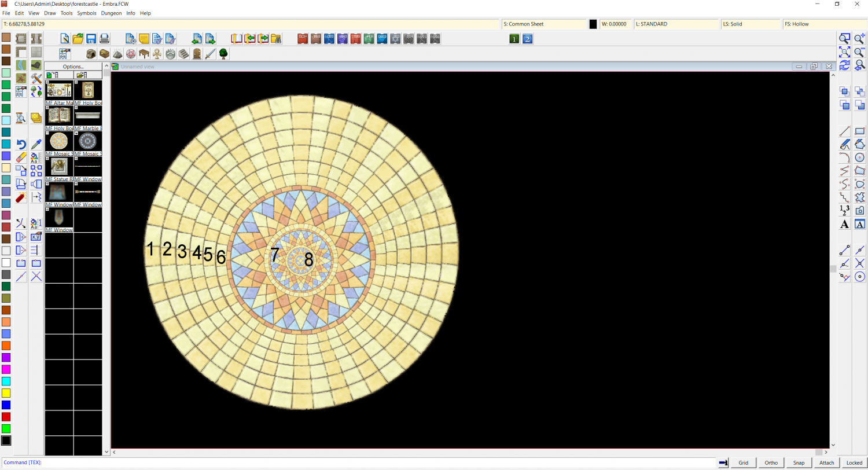Click the Zoom Window magnifier icon
Image resolution: width=868 pixels, height=470 pixels.
(x=845, y=39)
